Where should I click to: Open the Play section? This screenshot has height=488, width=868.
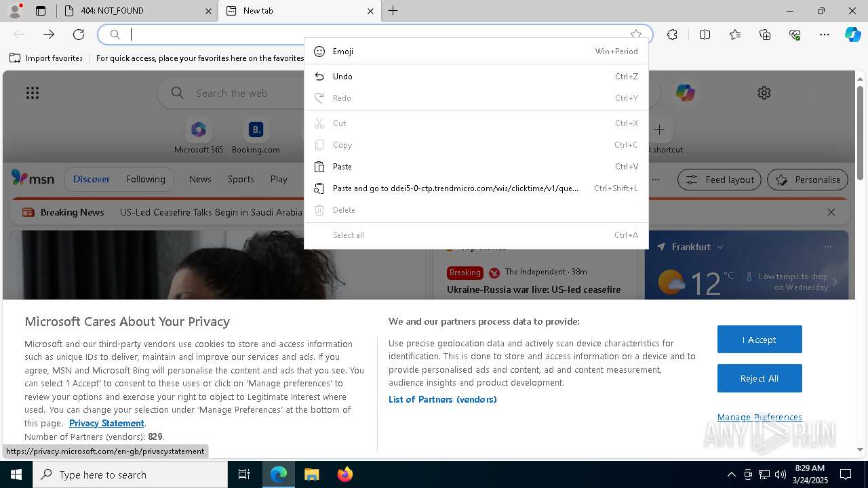click(x=279, y=179)
